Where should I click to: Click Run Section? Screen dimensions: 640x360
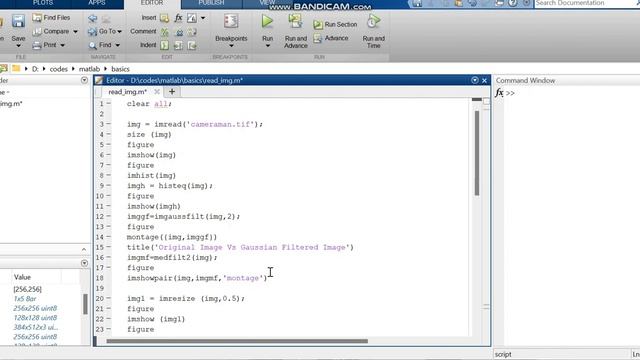pos(335,24)
